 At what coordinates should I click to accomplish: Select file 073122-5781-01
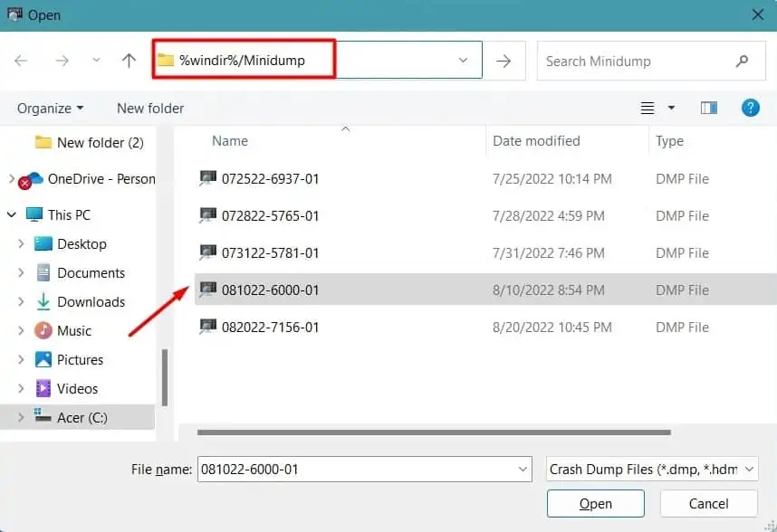270,253
